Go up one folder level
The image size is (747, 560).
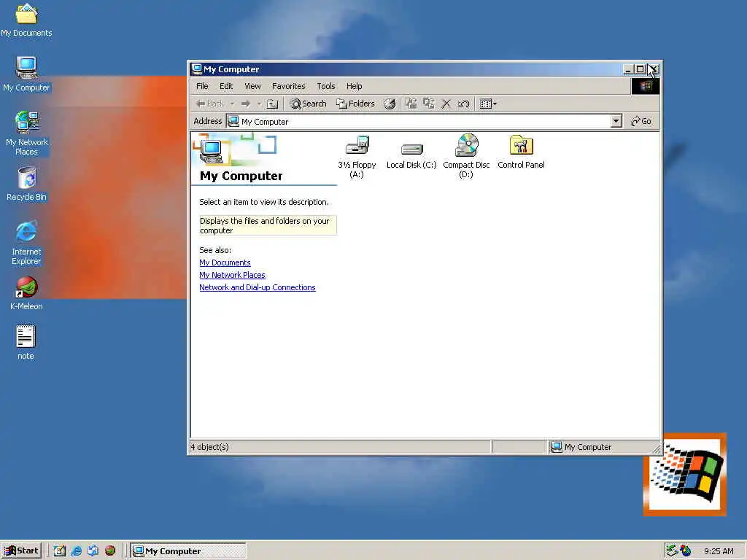tap(272, 104)
